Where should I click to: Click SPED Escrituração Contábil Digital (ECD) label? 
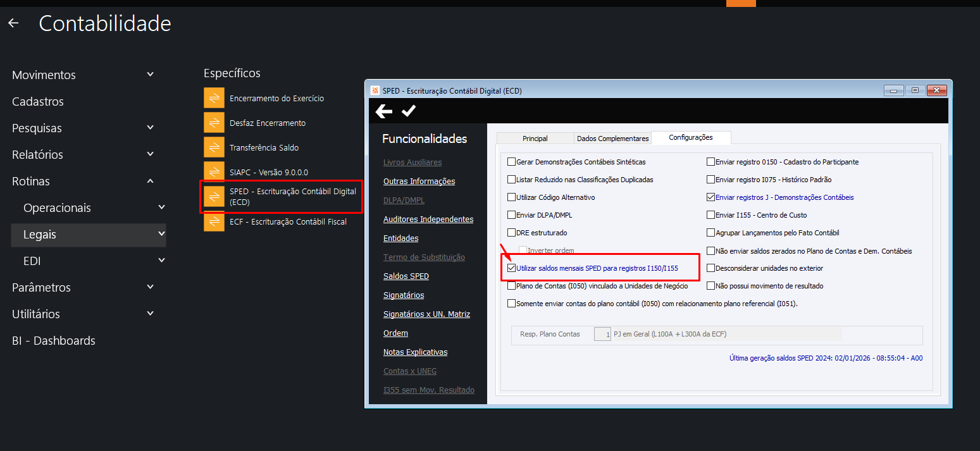pos(293,197)
